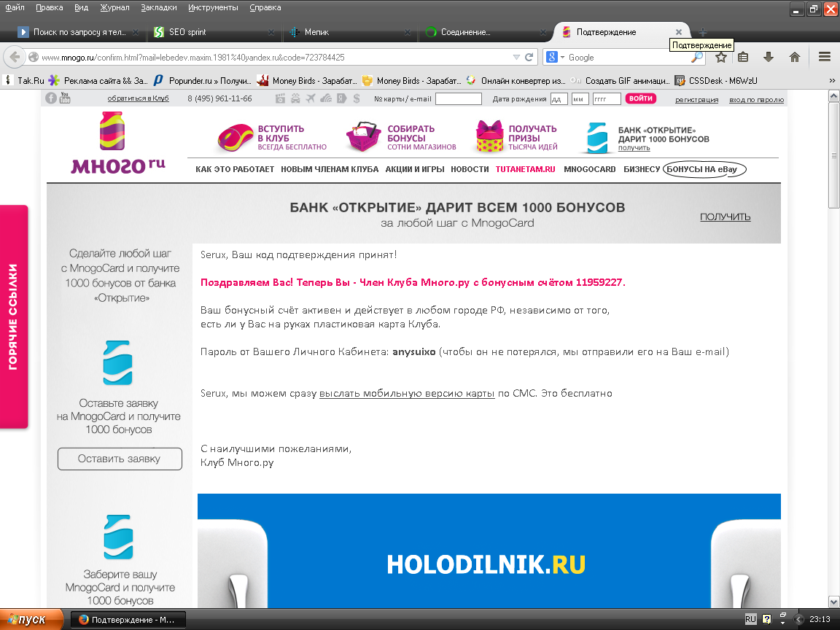840x630 pixels.
Task: Open 'АКЦИИ И ИГРЫ' nav item
Action: click(x=415, y=169)
